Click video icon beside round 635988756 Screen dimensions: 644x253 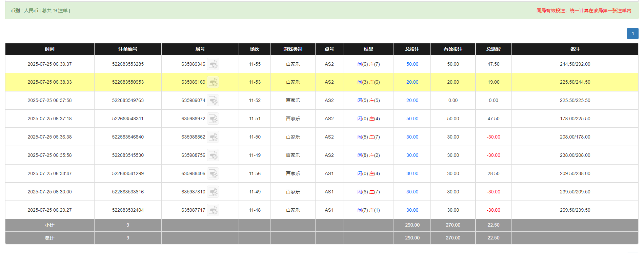213,155
